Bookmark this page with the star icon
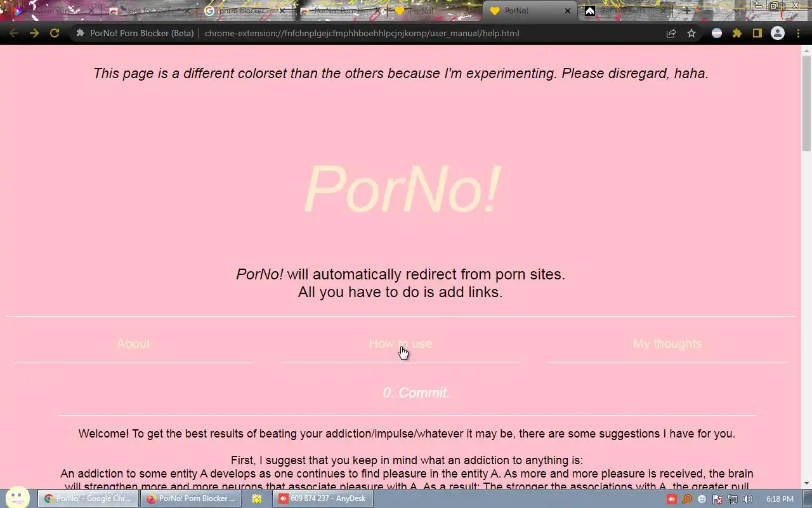812x508 pixels. (691, 33)
